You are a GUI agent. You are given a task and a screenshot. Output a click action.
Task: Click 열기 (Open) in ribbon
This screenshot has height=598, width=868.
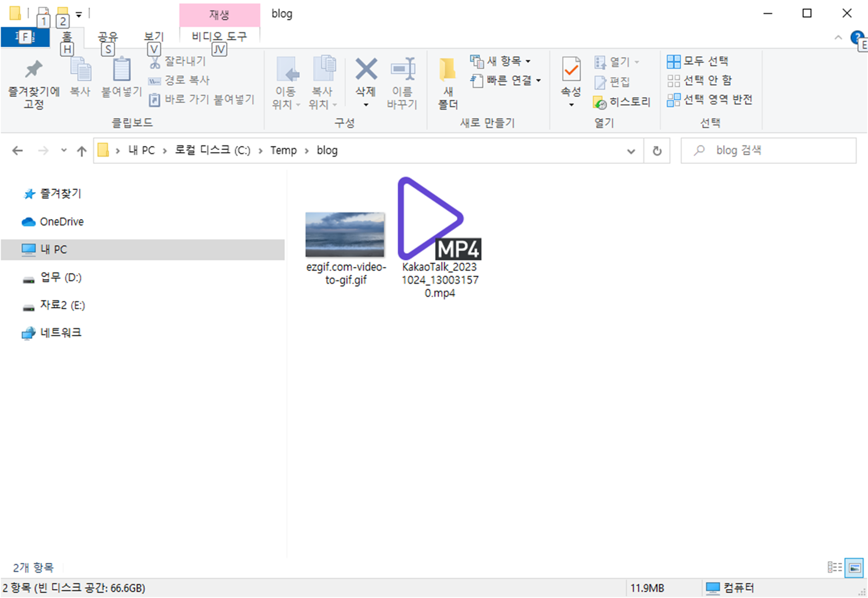[617, 62]
